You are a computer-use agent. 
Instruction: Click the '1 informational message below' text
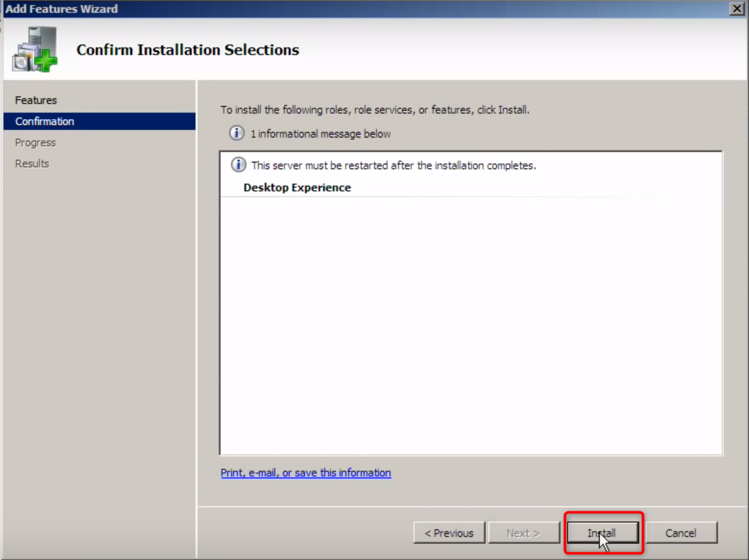pyautogui.click(x=320, y=134)
